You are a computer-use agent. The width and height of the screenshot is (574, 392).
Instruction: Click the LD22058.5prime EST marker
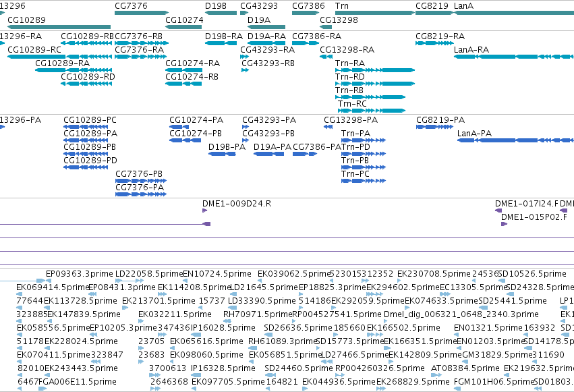point(130,281)
